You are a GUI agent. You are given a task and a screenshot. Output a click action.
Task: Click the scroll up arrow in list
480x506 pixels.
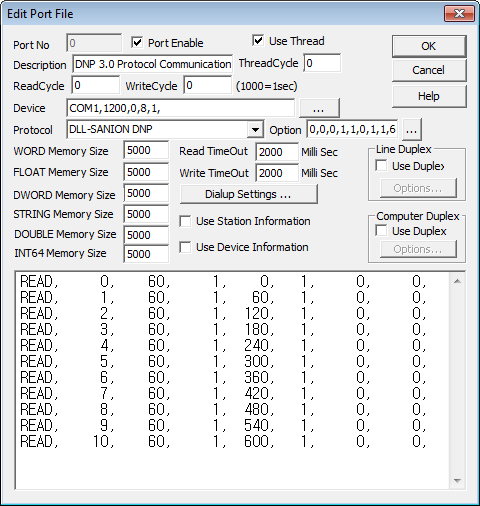coord(457,281)
